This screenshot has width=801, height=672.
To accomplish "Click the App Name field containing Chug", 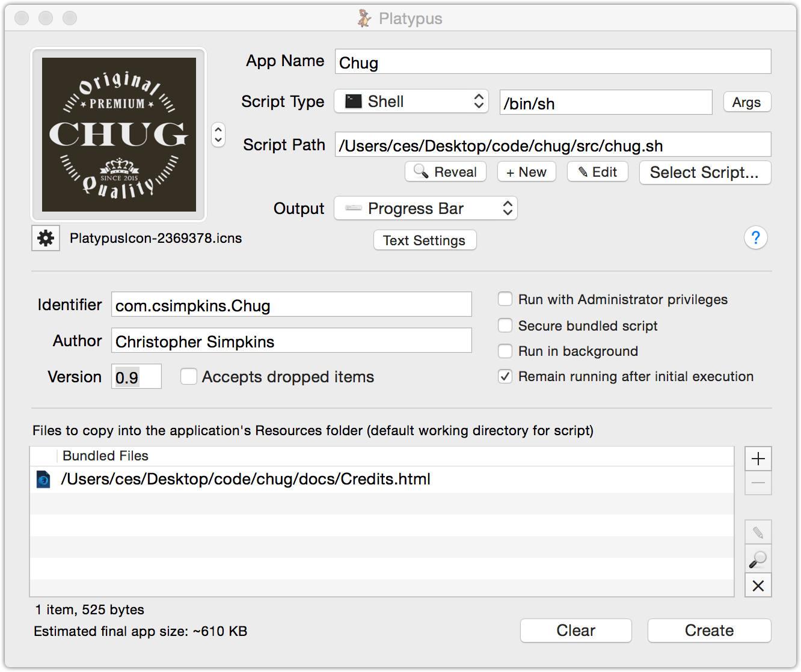I will tap(553, 62).
